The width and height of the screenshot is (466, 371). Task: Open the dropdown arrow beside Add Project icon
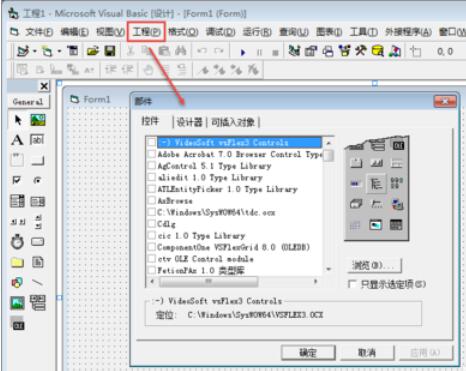click(x=35, y=51)
